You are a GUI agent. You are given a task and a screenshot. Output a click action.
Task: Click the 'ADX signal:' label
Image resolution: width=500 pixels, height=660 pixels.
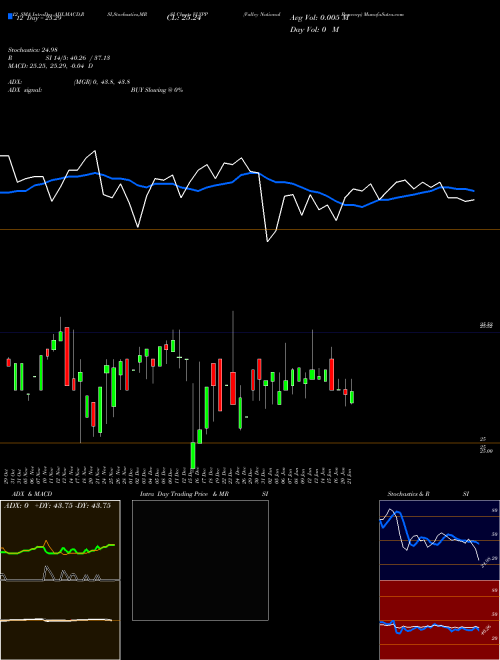coord(25,90)
